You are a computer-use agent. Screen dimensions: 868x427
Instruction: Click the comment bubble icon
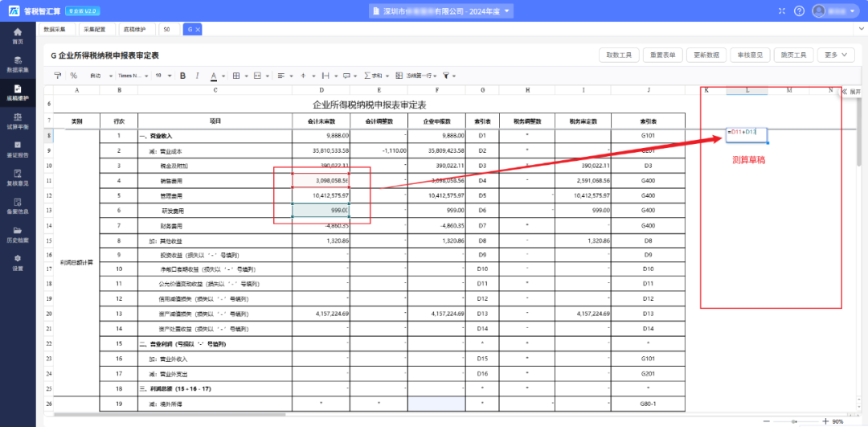[347, 76]
